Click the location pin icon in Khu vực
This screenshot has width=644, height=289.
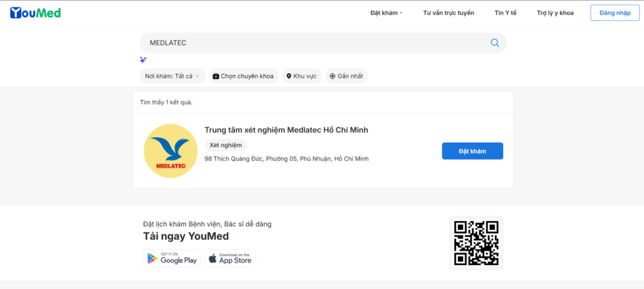(289, 76)
